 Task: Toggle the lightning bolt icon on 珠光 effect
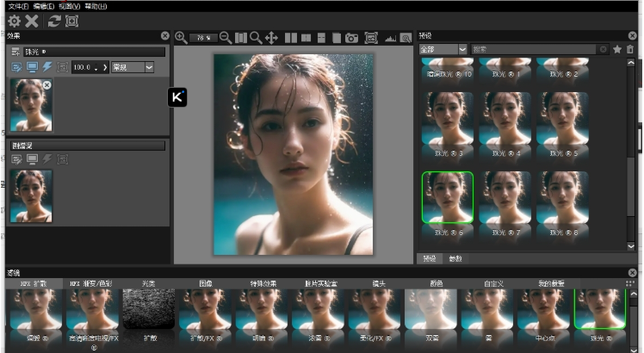tap(47, 67)
